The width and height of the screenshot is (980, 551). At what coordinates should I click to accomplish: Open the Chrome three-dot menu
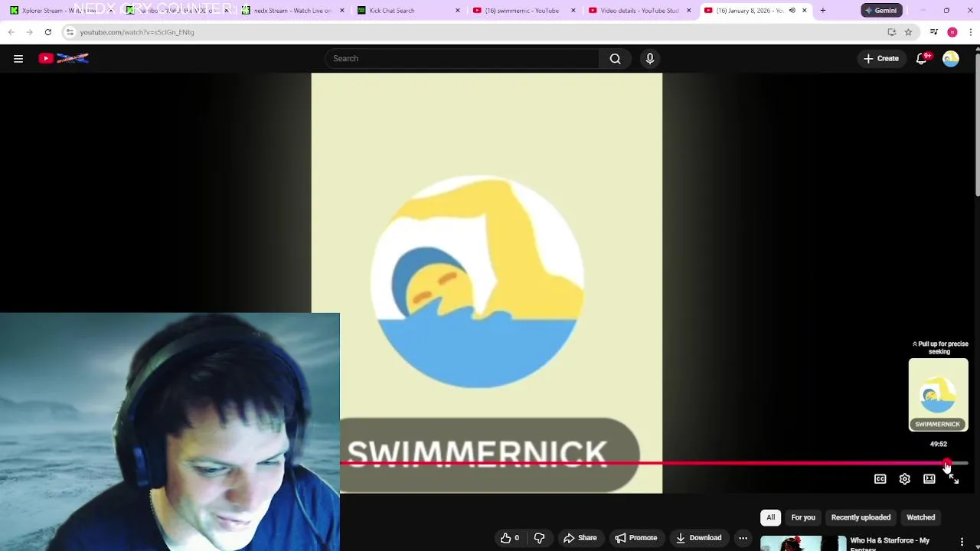click(x=971, y=32)
